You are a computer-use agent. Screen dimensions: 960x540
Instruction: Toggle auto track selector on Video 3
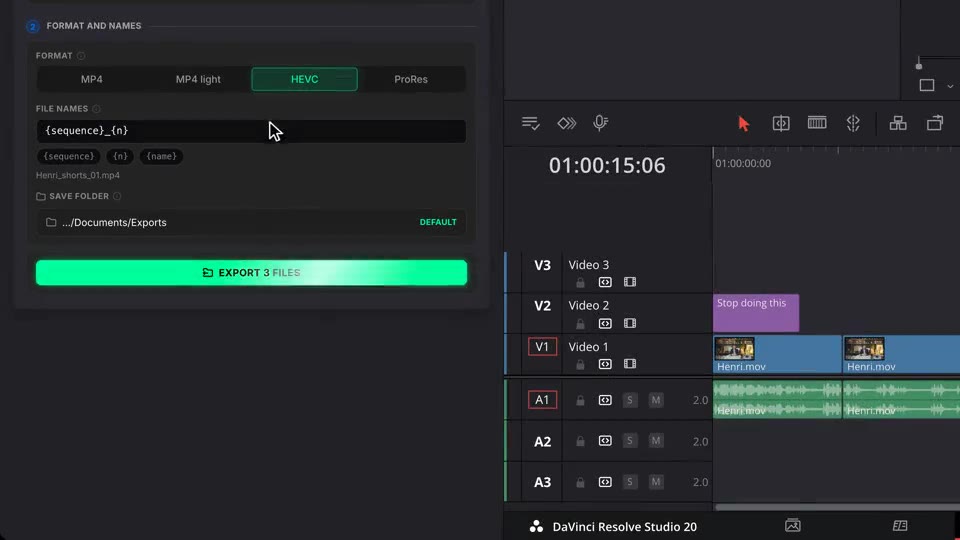click(x=605, y=282)
